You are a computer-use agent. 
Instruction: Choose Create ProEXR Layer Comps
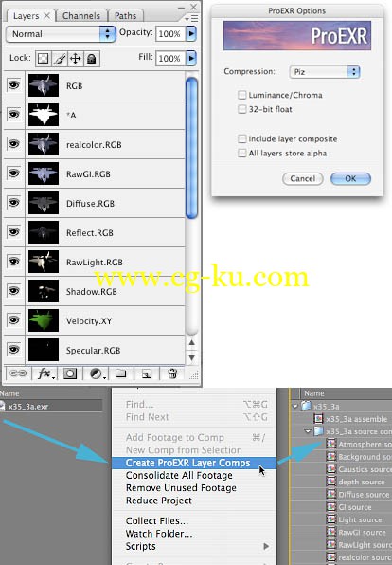187,463
